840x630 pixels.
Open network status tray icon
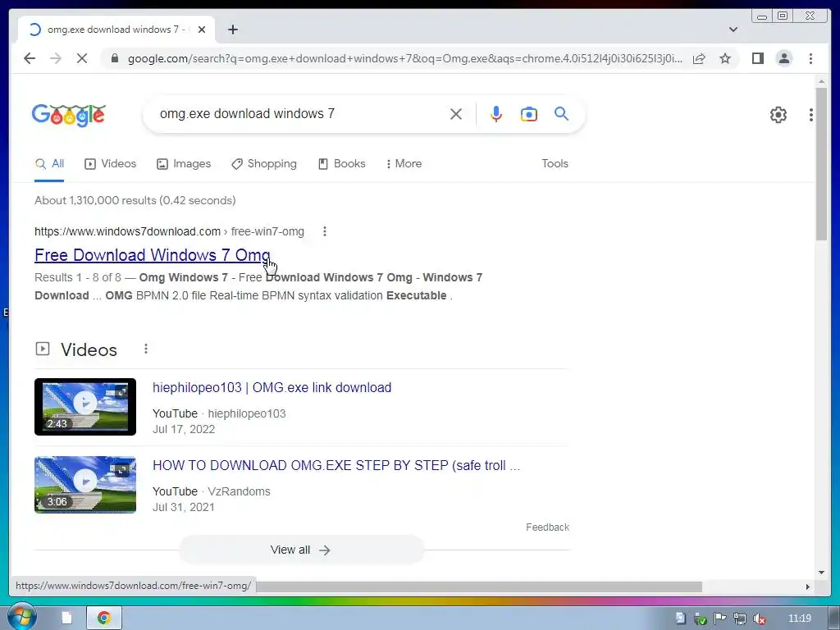coord(739,619)
